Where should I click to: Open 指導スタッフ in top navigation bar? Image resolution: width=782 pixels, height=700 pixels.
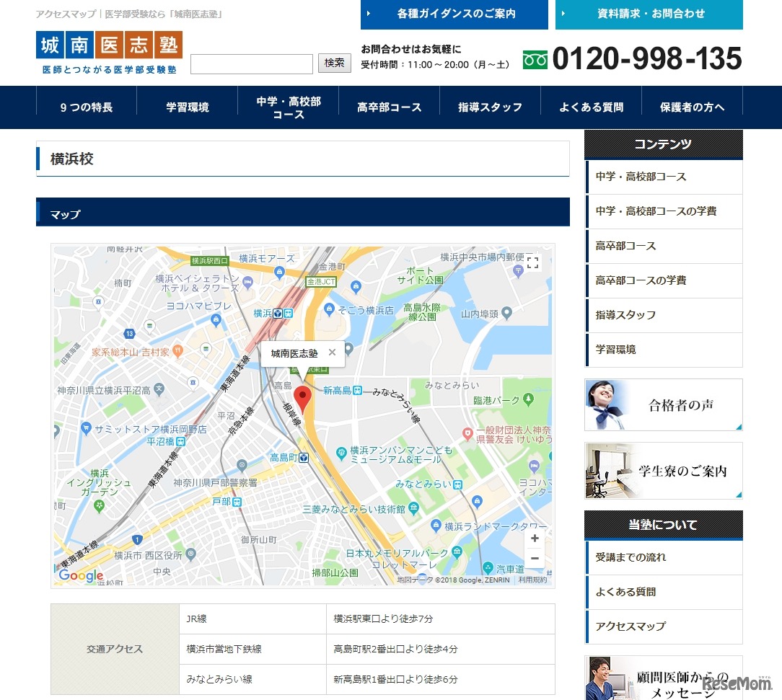pyautogui.click(x=491, y=107)
